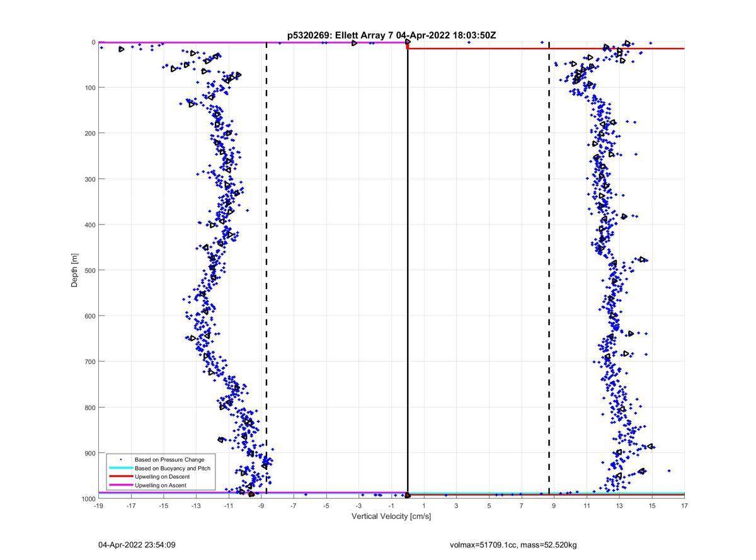The image size is (756, 560).
Task: Click the negative seven '-7' x-axis tick
Action: pos(294,505)
